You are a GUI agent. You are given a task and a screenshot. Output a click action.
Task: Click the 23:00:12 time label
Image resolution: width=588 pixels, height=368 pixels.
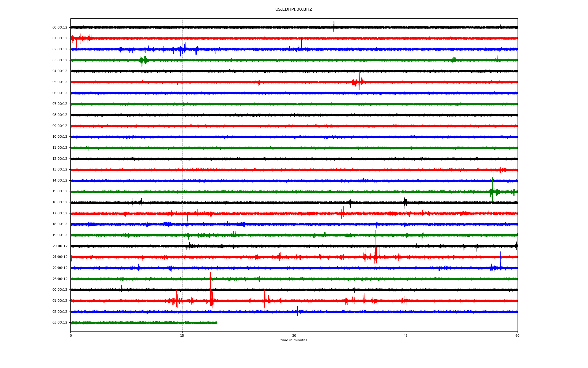[x=60, y=279]
